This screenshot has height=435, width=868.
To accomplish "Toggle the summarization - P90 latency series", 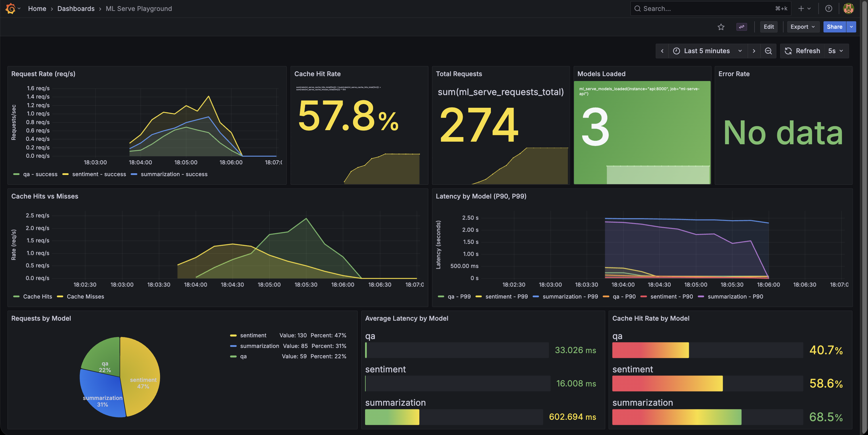I will [x=736, y=297].
